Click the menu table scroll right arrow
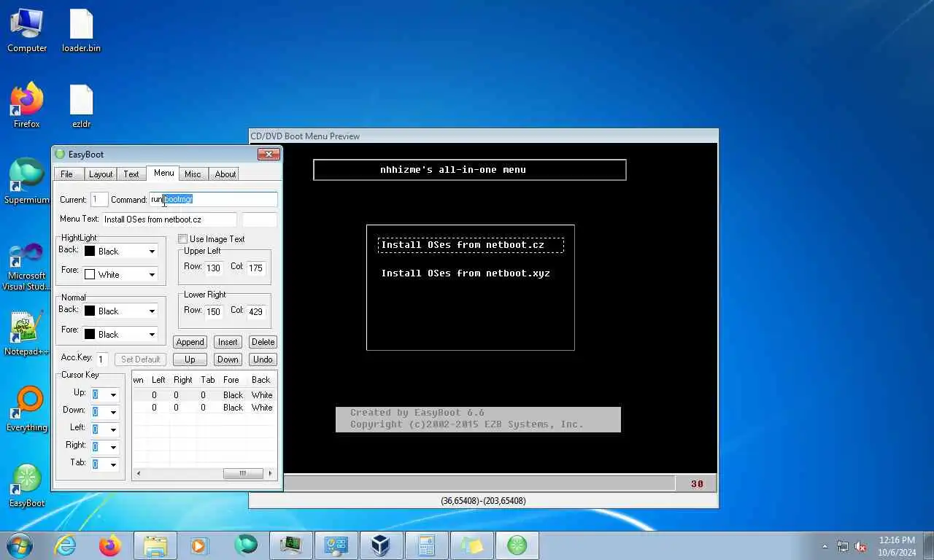The width and height of the screenshot is (934, 560). click(x=270, y=473)
